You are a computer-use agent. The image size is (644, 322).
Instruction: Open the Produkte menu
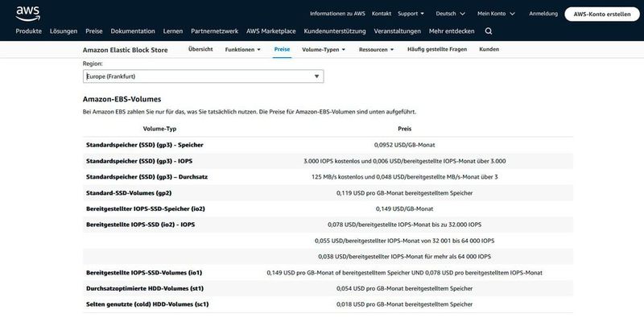pos(28,31)
